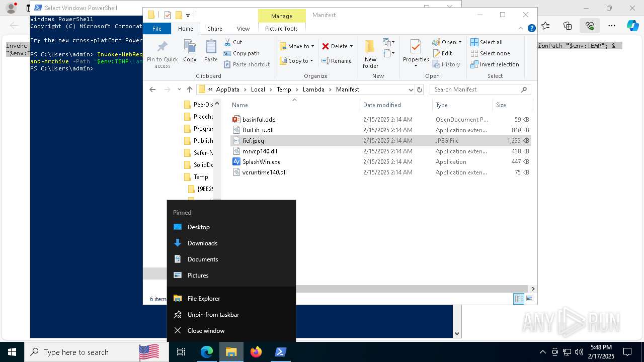
Task: Click the horizontal scrollbar in Explorer
Action: (x=413, y=289)
